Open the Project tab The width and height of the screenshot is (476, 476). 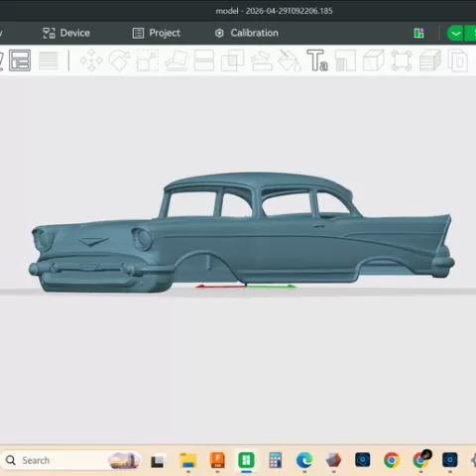click(x=156, y=33)
